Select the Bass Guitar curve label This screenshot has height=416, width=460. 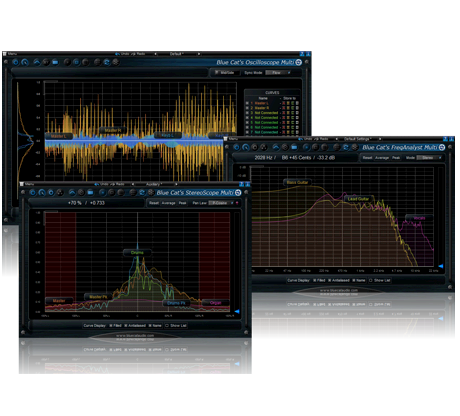[x=297, y=182]
